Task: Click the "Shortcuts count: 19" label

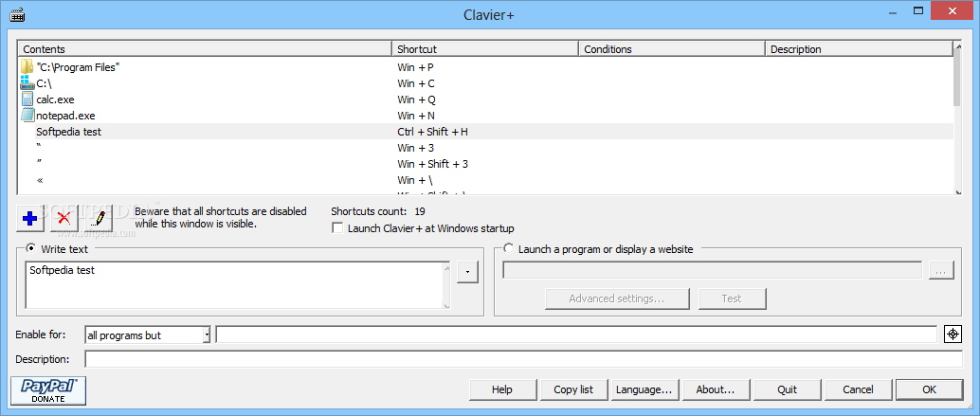Action: pyautogui.click(x=379, y=211)
